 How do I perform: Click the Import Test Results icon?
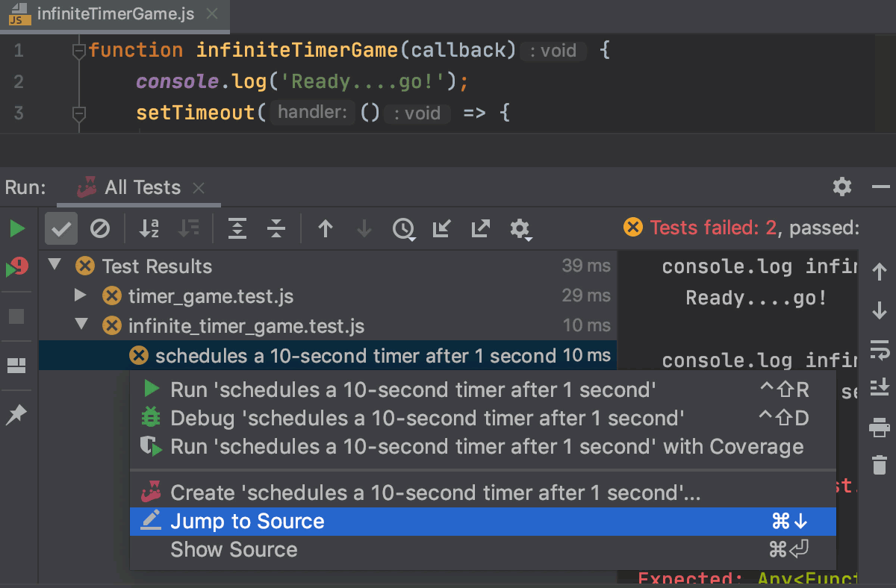(441, 228)
